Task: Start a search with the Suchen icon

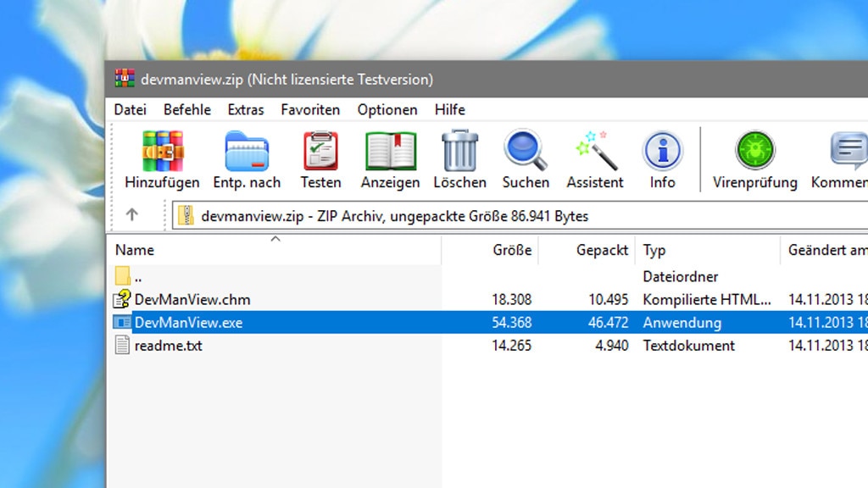Action: (525, 157)
